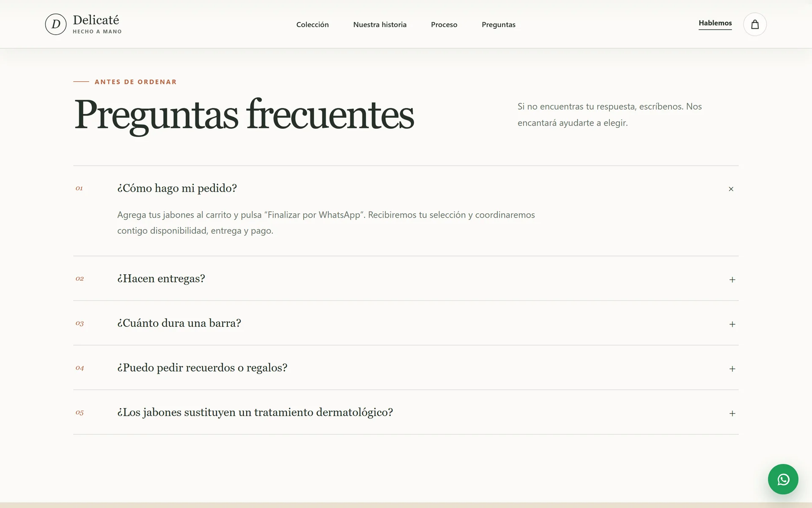This screenshot has height=508, width=812.
Task: Click the number 02 label
Action: click(80, 279)
